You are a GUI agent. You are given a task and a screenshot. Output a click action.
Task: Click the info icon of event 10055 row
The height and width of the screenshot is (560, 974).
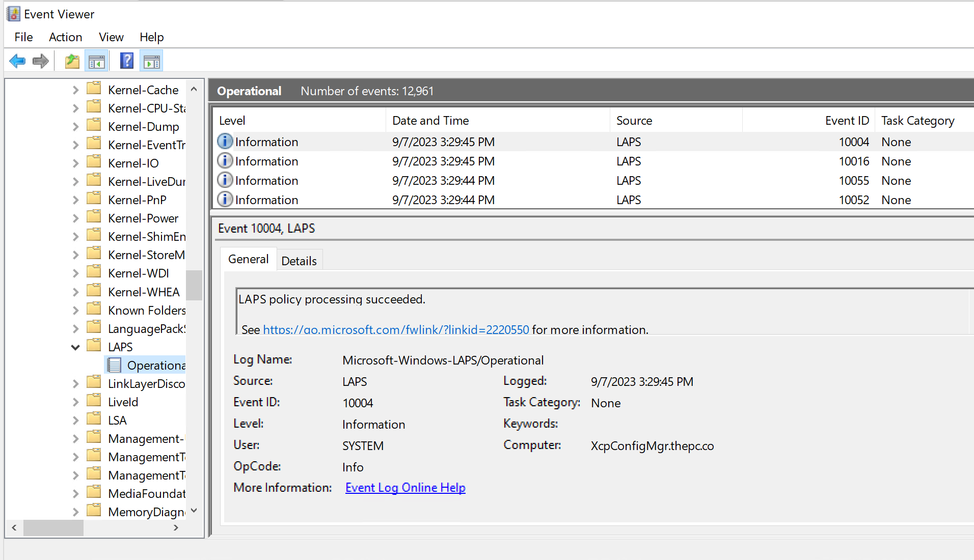[x=225, y=180]
